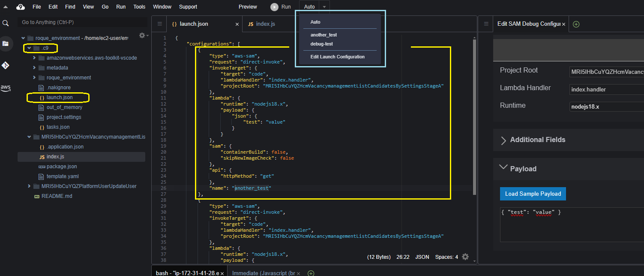Close the bash terminal tab
Image resolution: width=644 pixels, height=276 pixels.
pyautogui.click(x=223, y=273)
